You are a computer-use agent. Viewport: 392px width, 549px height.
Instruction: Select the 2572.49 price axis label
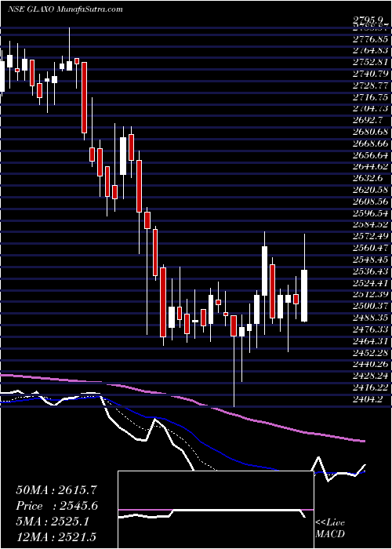coord(371,236)
